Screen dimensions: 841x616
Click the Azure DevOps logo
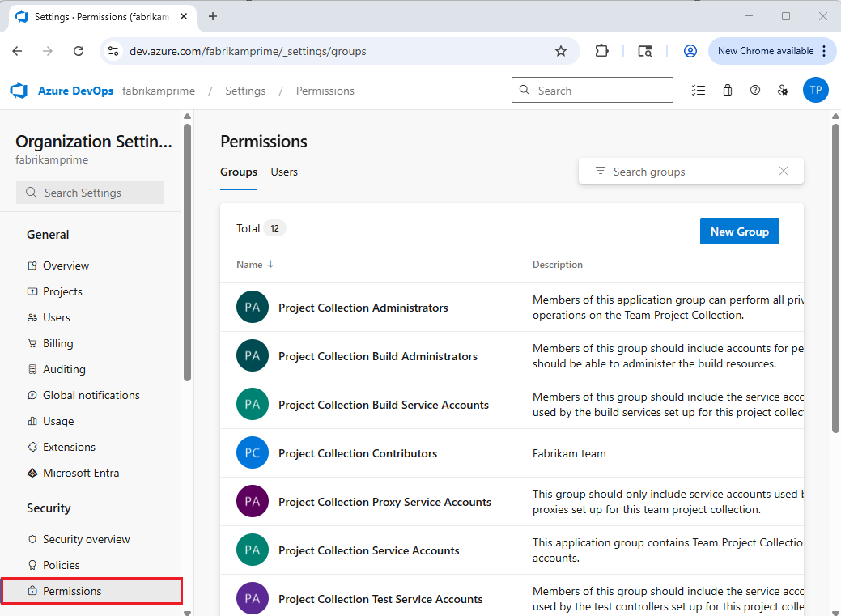[x=19, y=90]
